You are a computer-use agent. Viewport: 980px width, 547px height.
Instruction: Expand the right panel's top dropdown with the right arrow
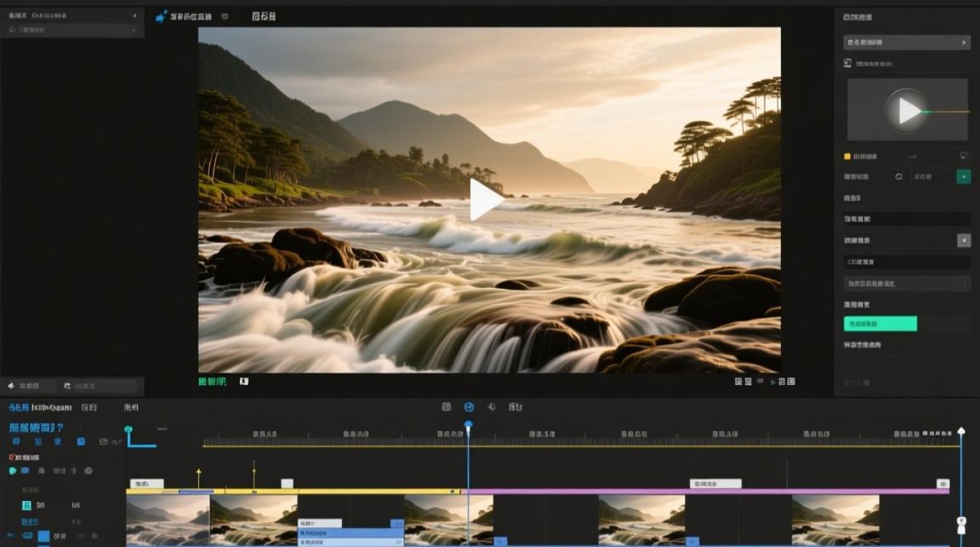906,42
